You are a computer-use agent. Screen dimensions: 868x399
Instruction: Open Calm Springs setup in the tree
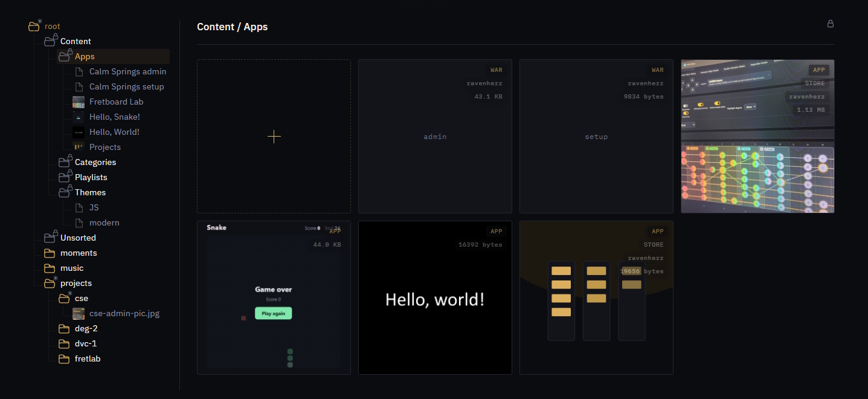(127, 86)
